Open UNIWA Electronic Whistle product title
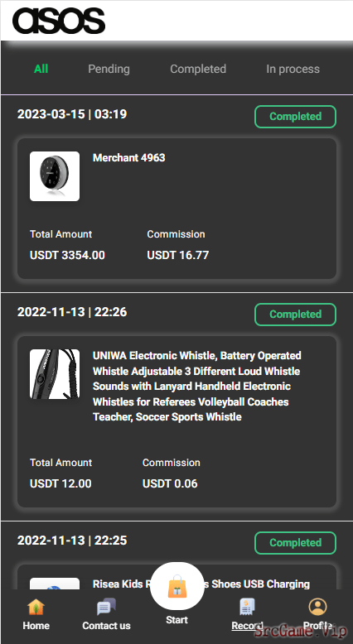The width and height of the screenshot is (353, 644). (197, 386)
